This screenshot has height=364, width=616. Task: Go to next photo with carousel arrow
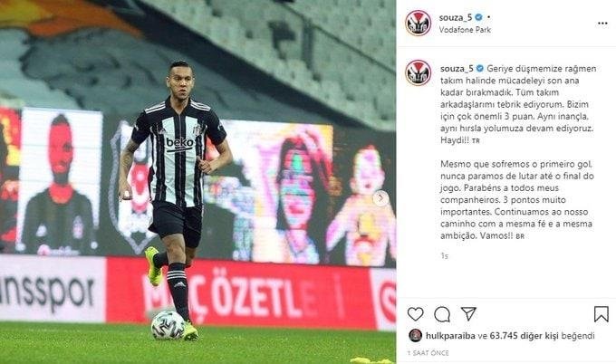380,198
